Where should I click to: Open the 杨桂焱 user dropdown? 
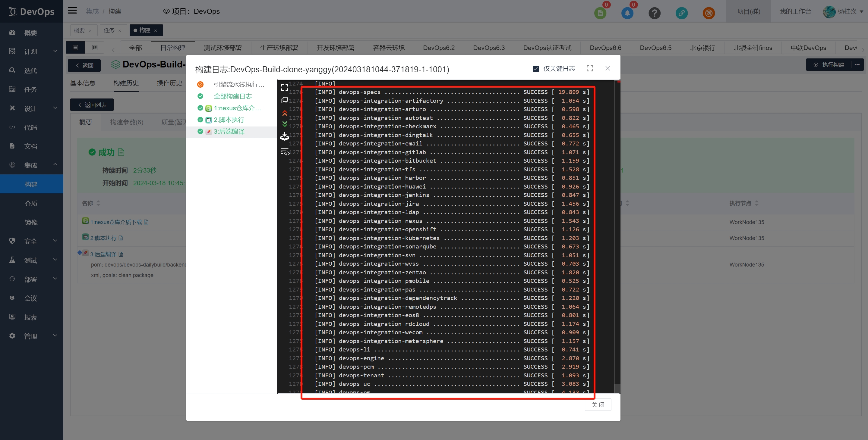tap(847, 11)
